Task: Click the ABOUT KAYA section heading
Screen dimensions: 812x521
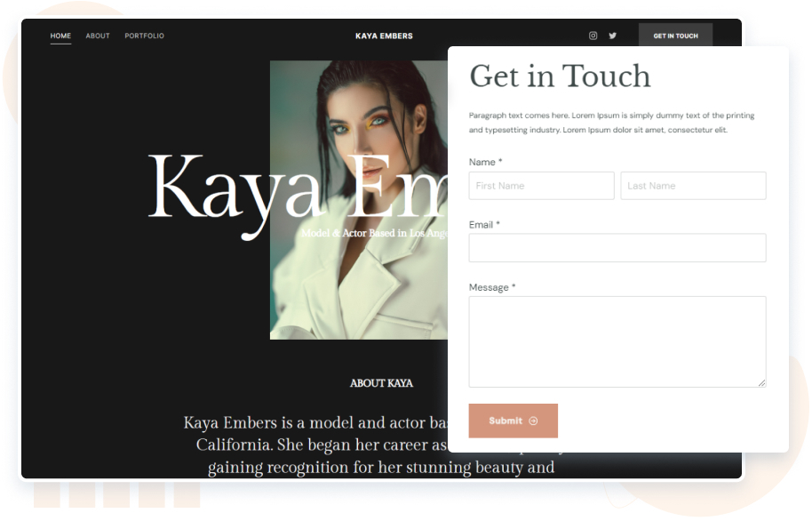Action: (x=381, y=383)
